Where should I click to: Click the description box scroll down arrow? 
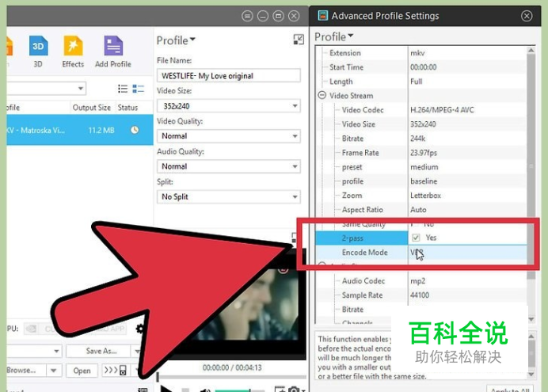531,375
